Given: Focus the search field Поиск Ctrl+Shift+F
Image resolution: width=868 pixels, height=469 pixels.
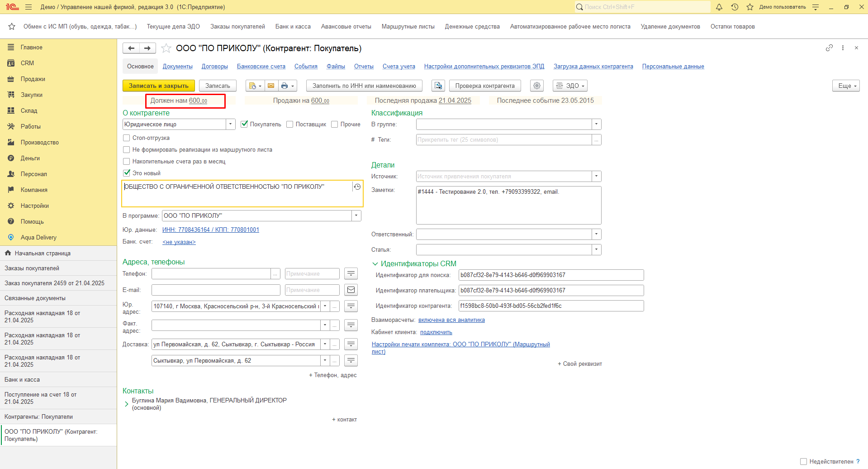Looking at the screenshot, I should 643,7.
